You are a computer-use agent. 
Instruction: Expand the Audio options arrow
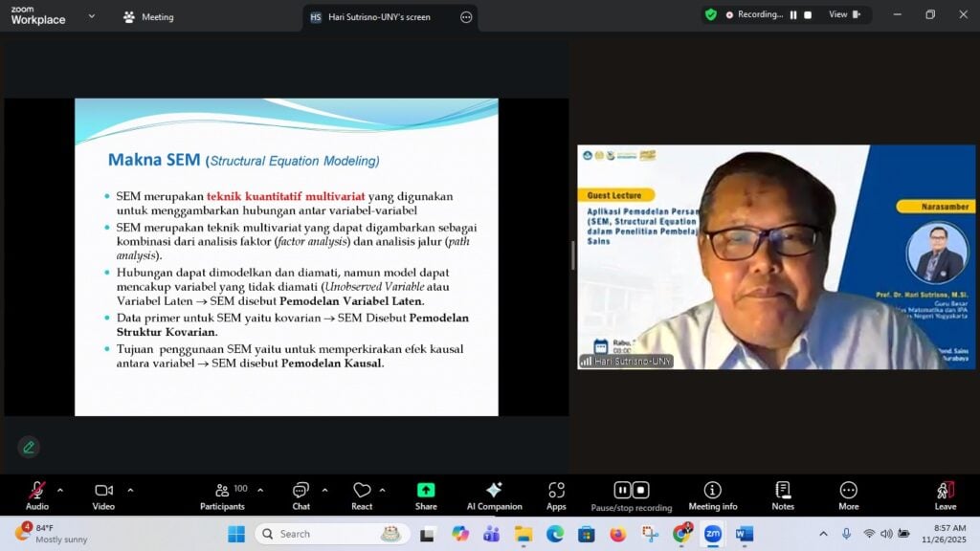(60, 490)
